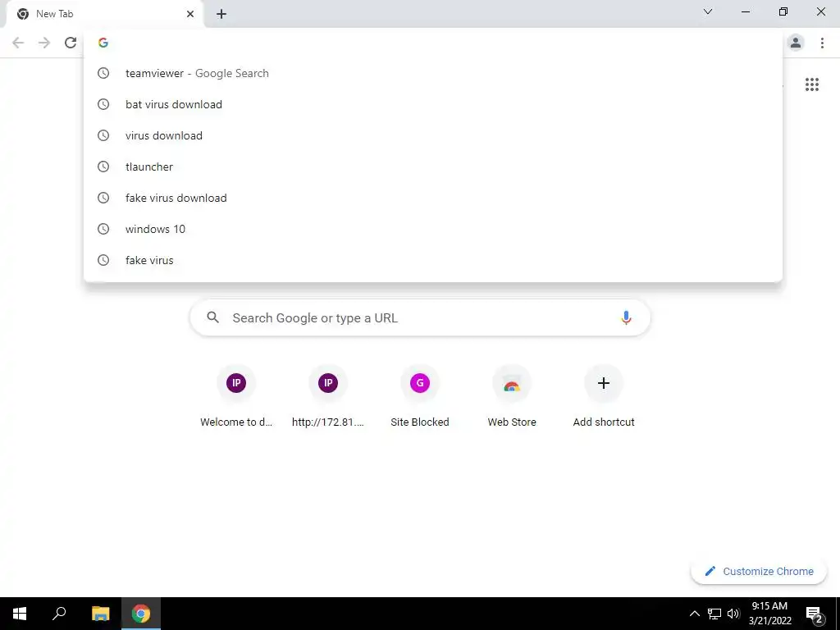Open Chrome's three-dot menu
This screenshot has height=630, width=840.
tap(822, 43)
